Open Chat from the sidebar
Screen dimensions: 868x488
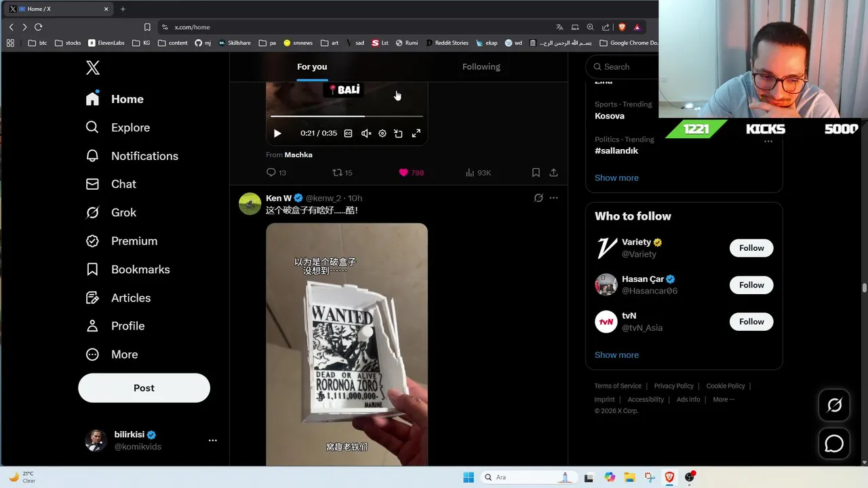(111, 184)
